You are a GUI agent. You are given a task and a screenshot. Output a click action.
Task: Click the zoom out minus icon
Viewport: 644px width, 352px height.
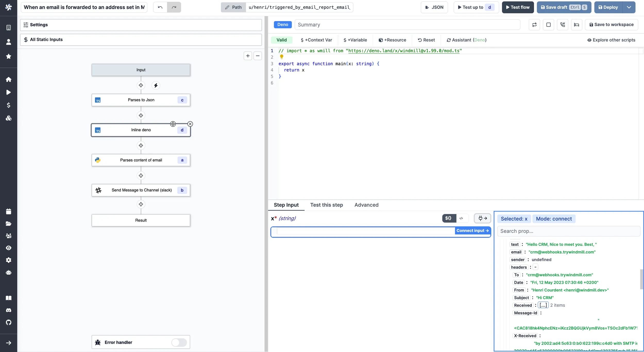[258, 56]
